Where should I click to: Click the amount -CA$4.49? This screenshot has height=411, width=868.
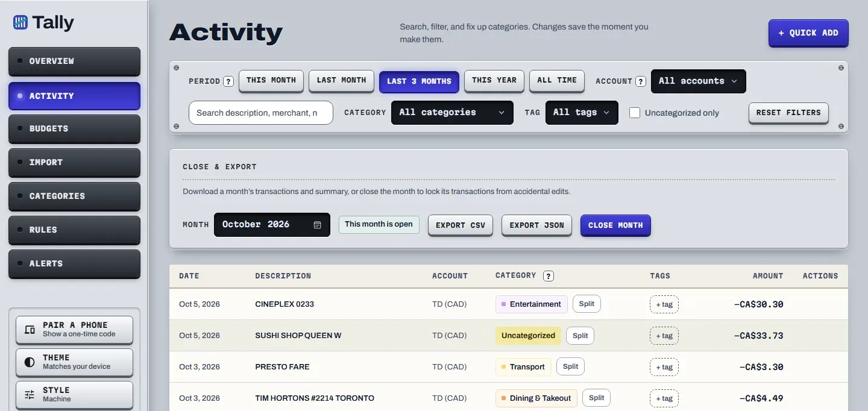click(x=761, y=398)
